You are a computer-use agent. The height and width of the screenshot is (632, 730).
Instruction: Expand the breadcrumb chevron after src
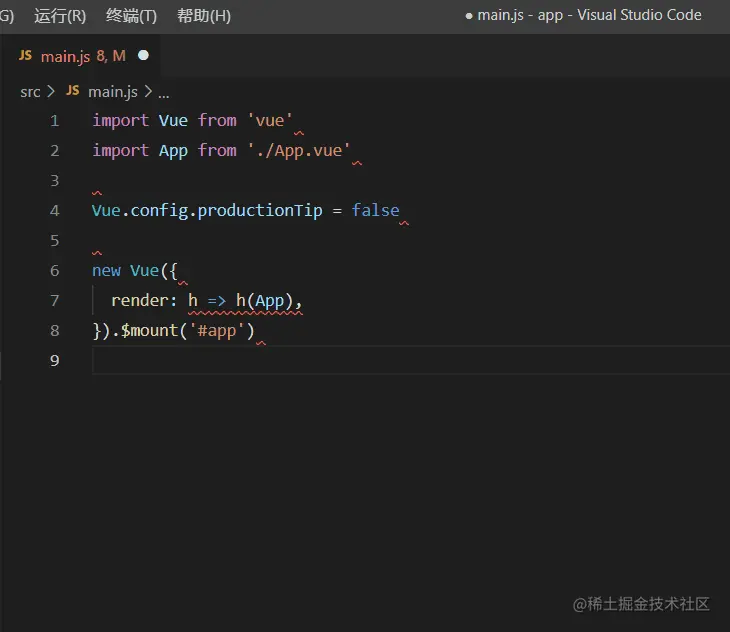pyautogui.click(x=51, y=91)
